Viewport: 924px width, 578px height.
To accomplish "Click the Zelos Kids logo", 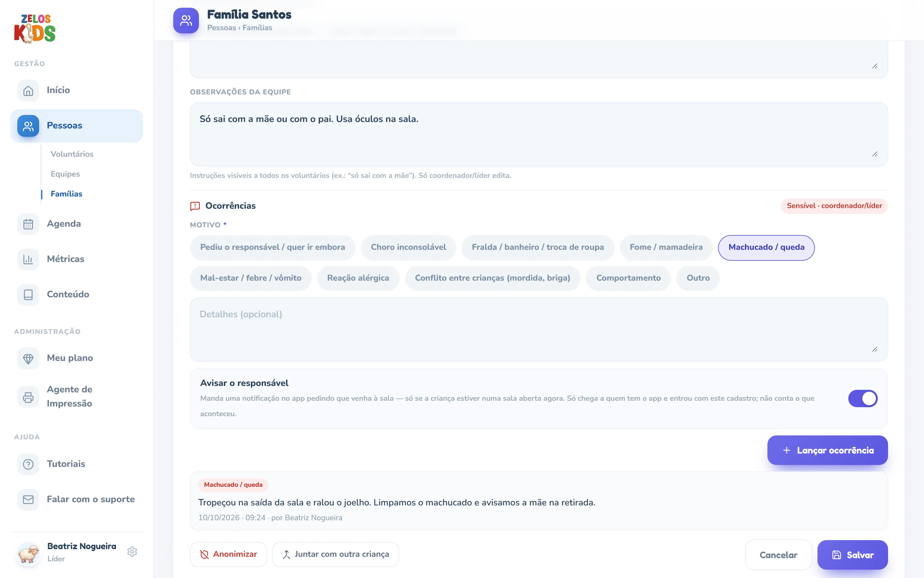I will coord(35,29).
